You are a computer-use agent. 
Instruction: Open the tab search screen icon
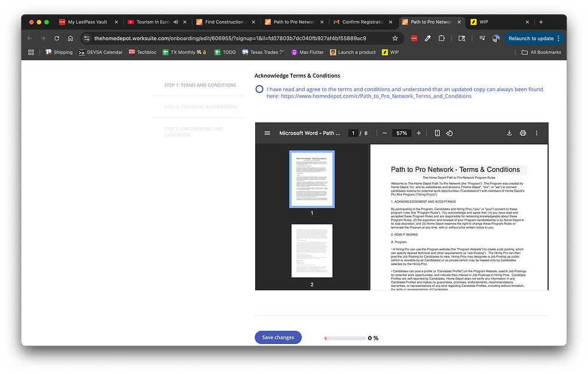pyautogui.click(x=462, y=38)
